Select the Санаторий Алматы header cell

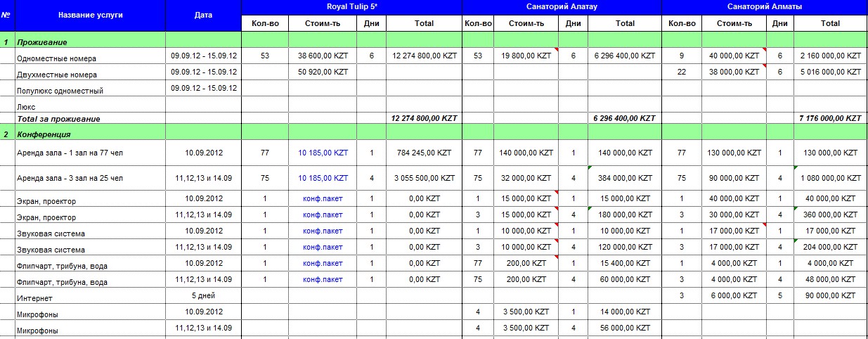[x=765, y=6]
